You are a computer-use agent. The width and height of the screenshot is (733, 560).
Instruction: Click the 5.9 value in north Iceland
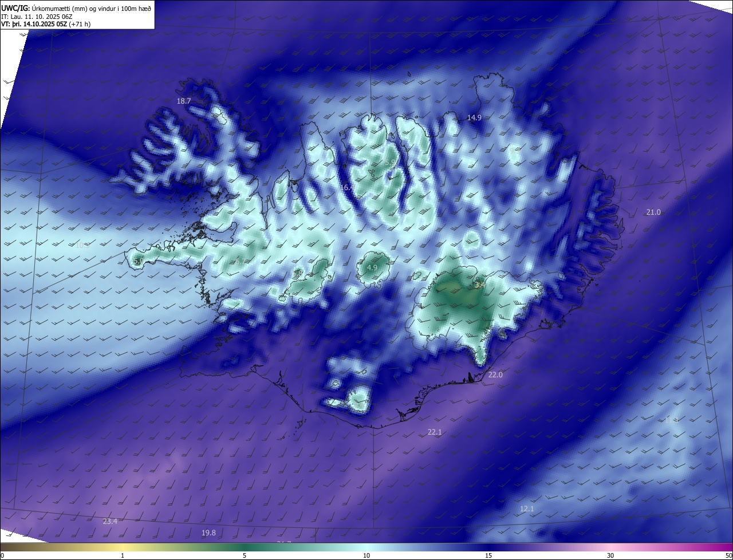pyautogui.click(x=389, y=163)
